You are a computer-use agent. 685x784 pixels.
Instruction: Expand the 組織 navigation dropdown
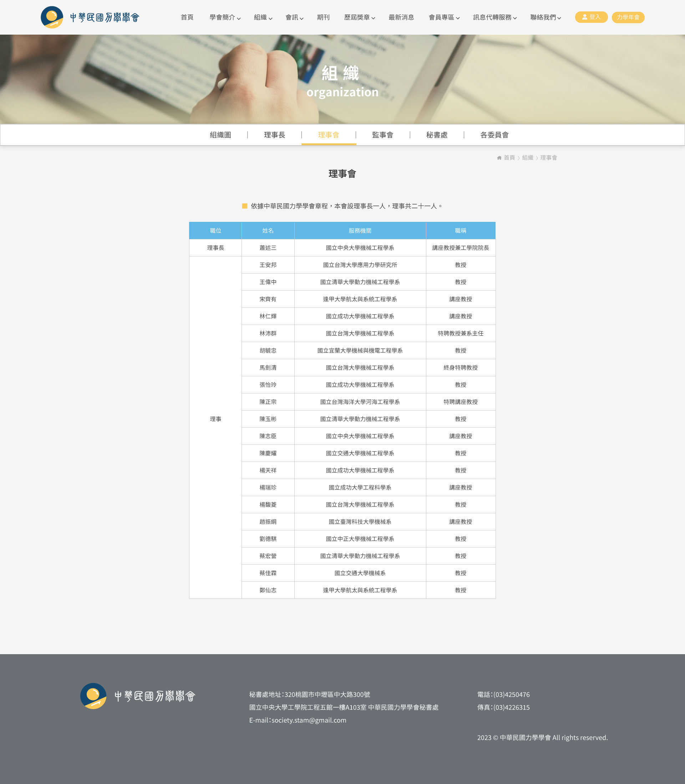(263, 17)
